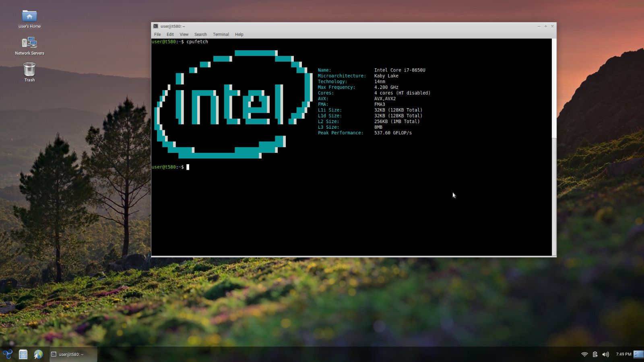
Task: Check the battery charging status icon
Action: coord(595,354)
